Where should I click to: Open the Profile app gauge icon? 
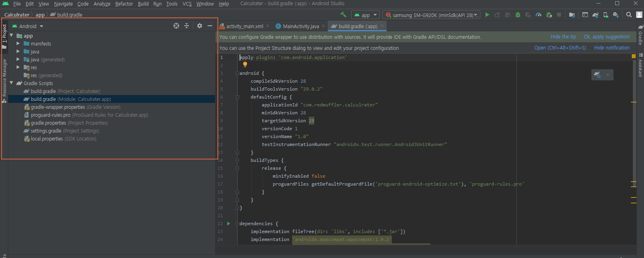point(538,15)
